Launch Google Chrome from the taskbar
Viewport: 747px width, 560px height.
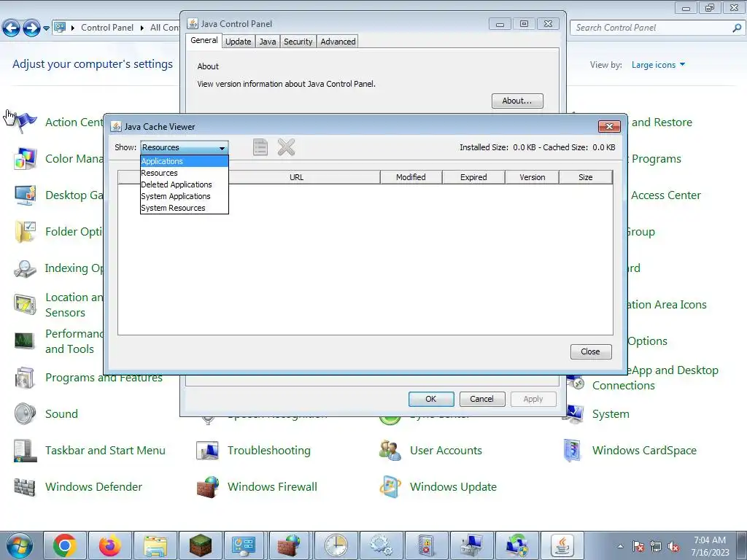point(65,545)
